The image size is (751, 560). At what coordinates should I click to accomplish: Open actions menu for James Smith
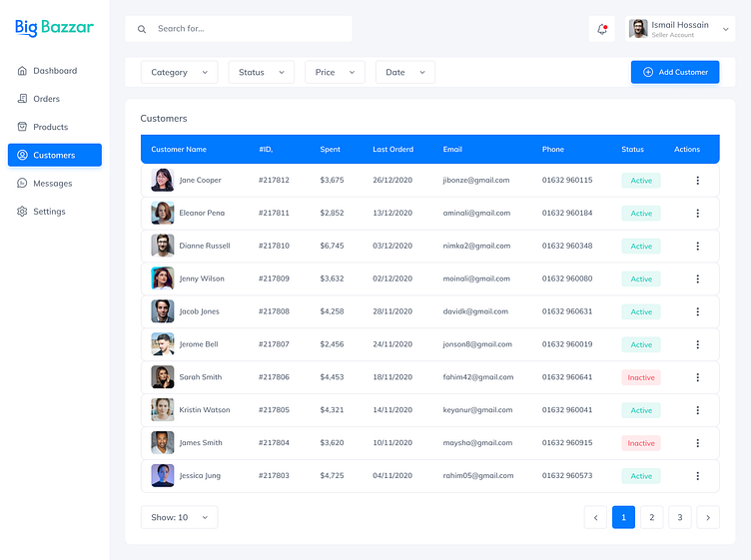(x=697, y=443)
